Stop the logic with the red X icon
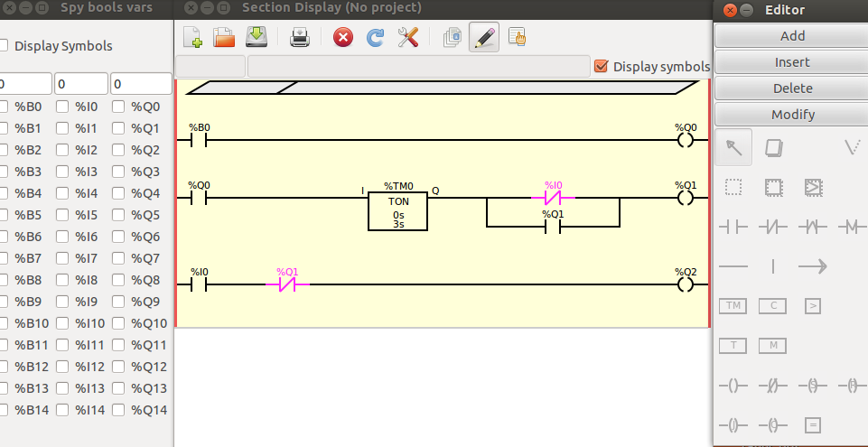 (343, 38)
